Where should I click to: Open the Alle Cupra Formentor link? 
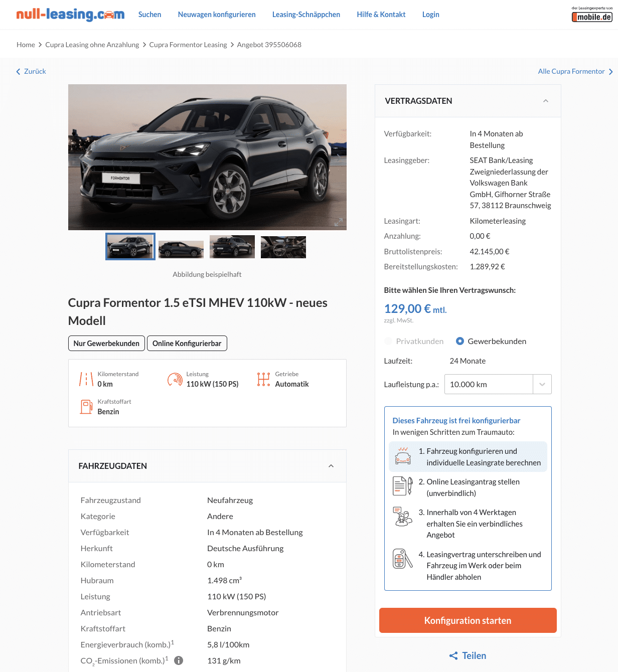pyautogui.click(x=575, y=71)
